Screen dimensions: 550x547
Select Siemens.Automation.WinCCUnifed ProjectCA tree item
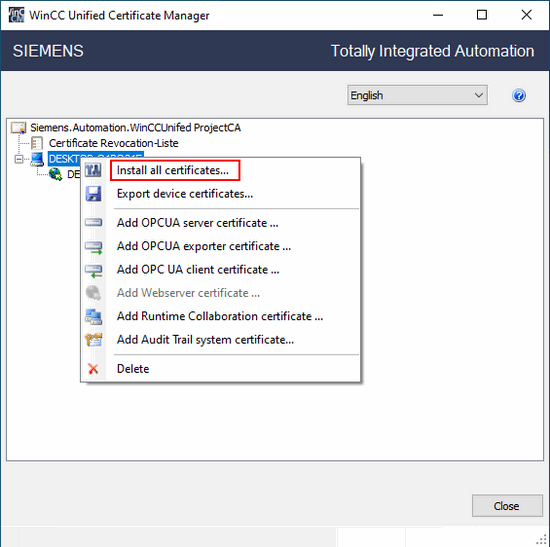(x=135, y=128)
